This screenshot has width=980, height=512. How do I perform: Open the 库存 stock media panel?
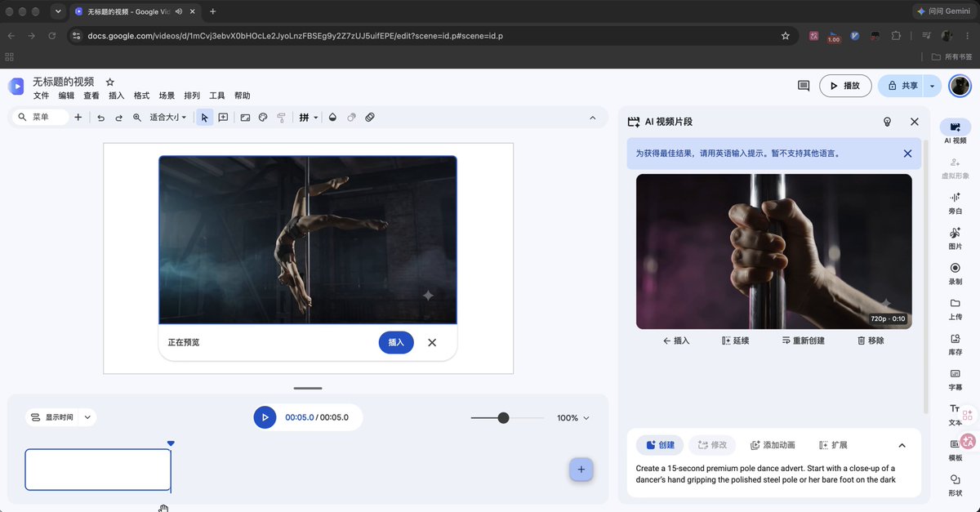[955, 345]
